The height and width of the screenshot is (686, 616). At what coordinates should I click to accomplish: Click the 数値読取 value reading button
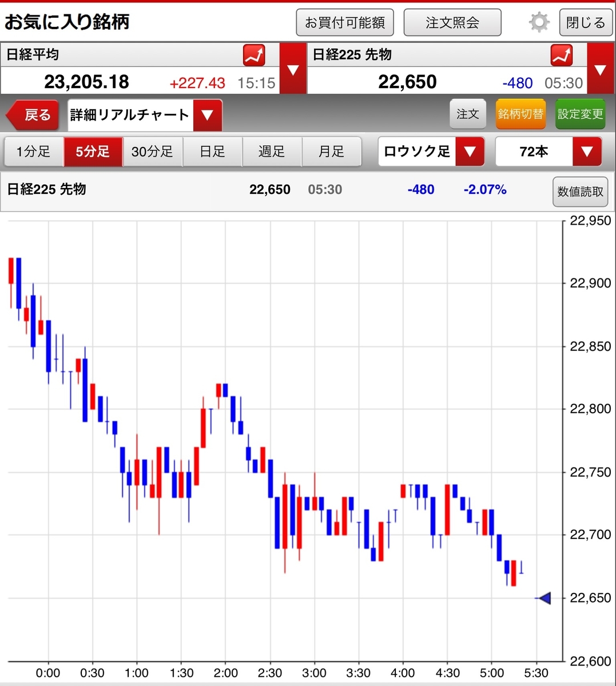581,192
